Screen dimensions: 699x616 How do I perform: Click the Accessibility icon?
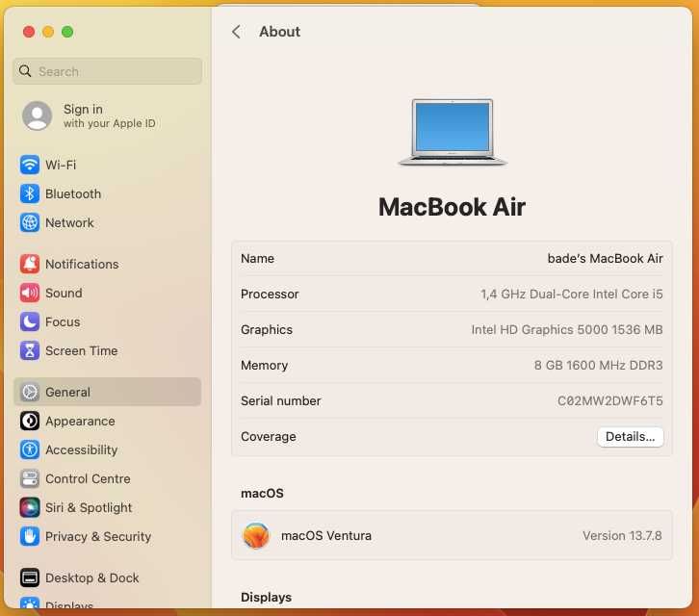pyautogui.click(x=30, y=449)
